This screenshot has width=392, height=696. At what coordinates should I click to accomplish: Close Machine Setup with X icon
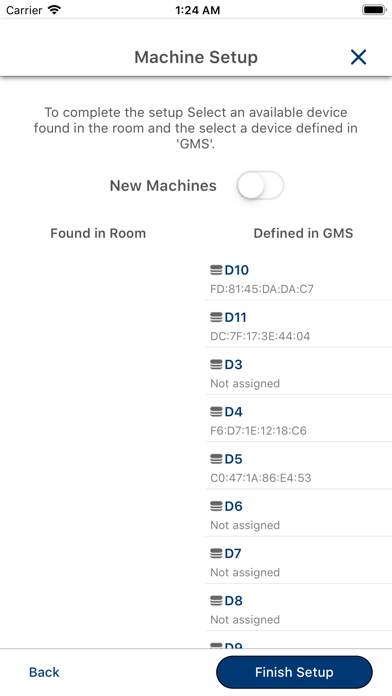point(358,57)
